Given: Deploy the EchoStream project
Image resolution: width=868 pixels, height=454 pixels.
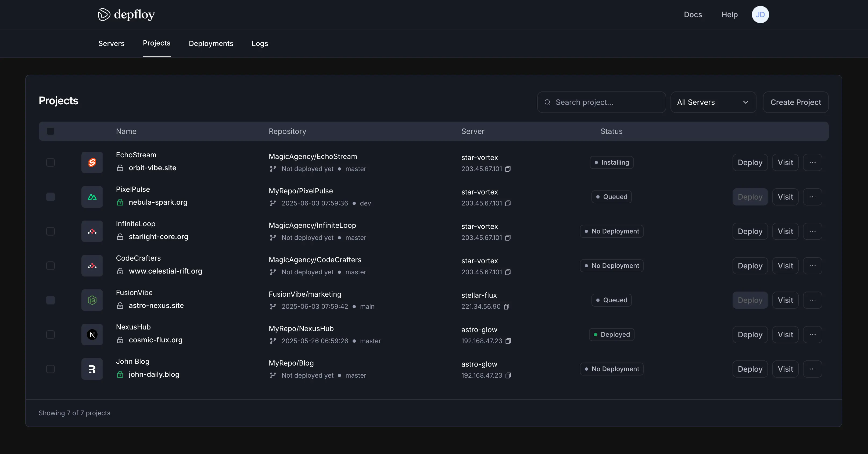Looking at the screenshot, I should coord(750,162).
